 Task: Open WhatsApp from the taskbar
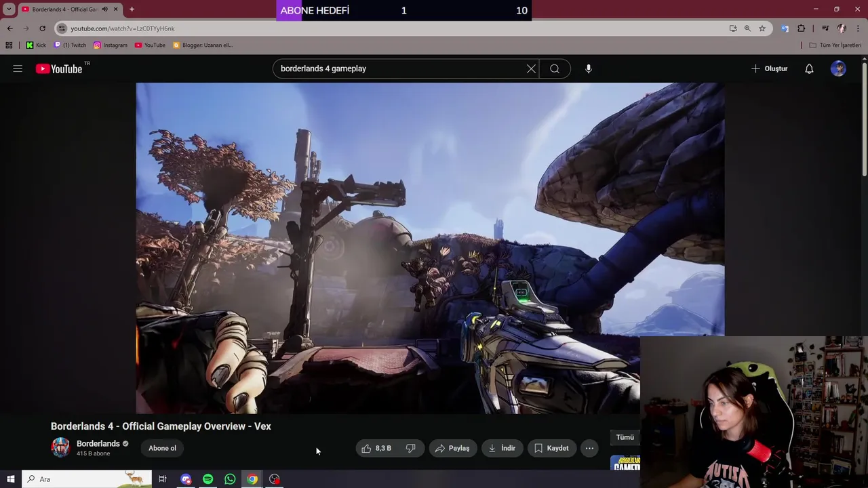click(230, 479)
